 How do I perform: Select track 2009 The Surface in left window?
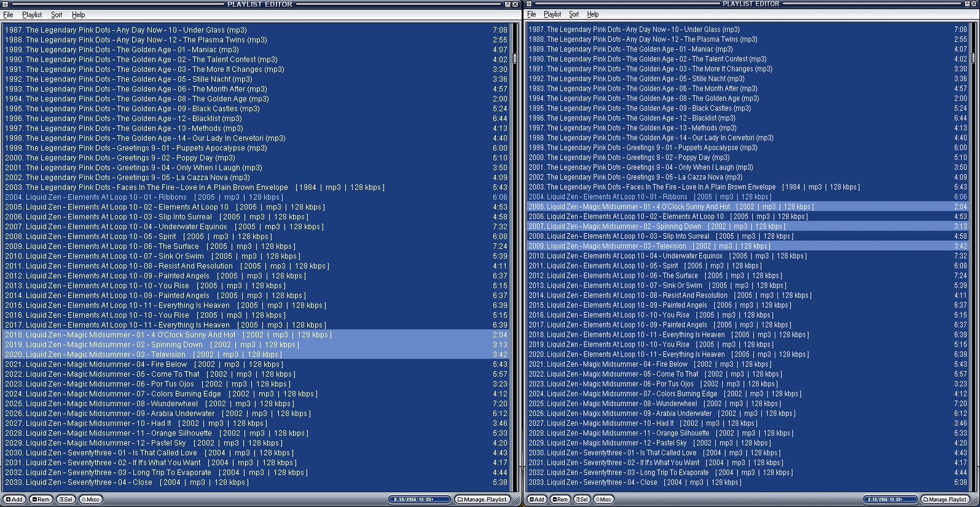[256, 246]
